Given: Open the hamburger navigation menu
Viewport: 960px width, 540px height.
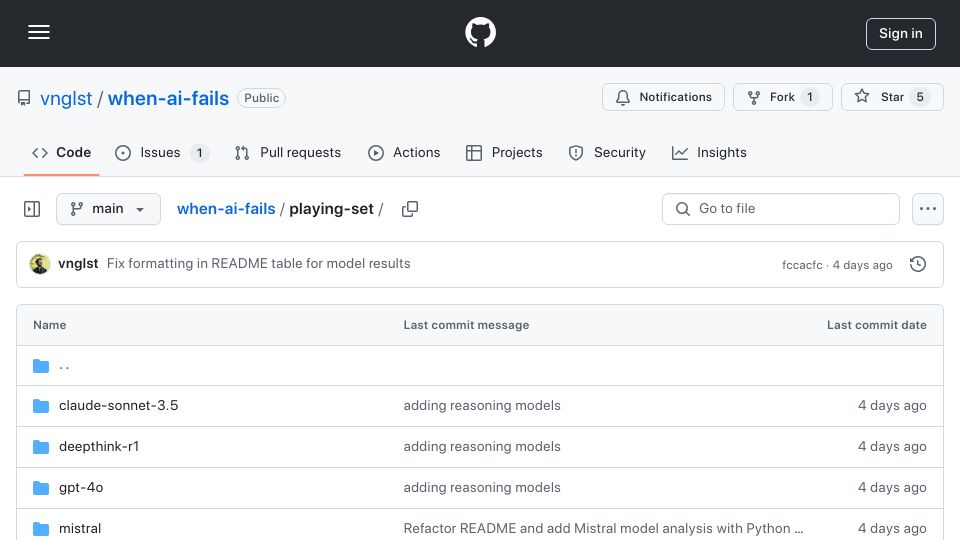Looking at the screenshot, I should click(x=39, y=32).
